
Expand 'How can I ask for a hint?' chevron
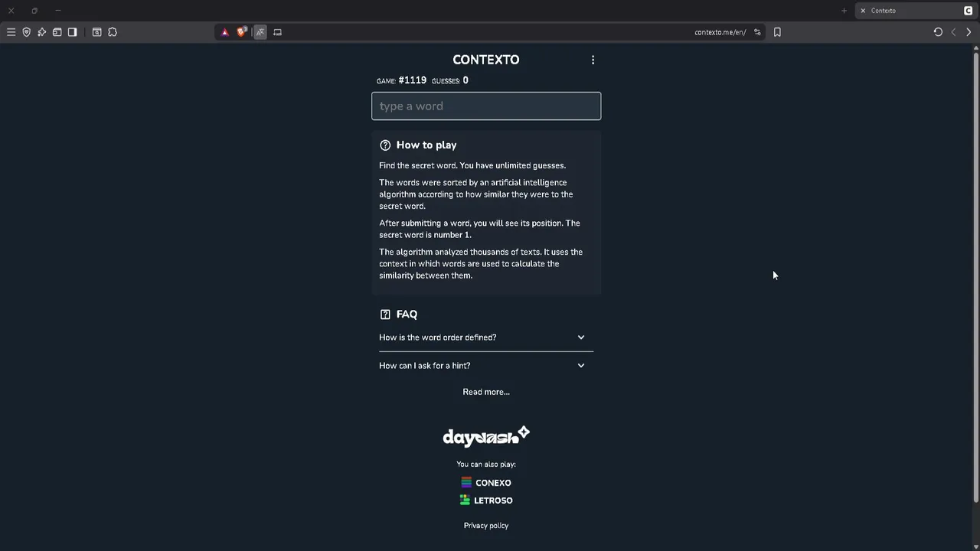[x=581, y=366]
